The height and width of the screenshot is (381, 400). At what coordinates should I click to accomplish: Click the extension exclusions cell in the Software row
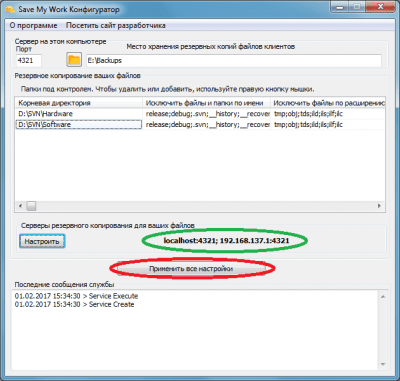coord(328,125)
